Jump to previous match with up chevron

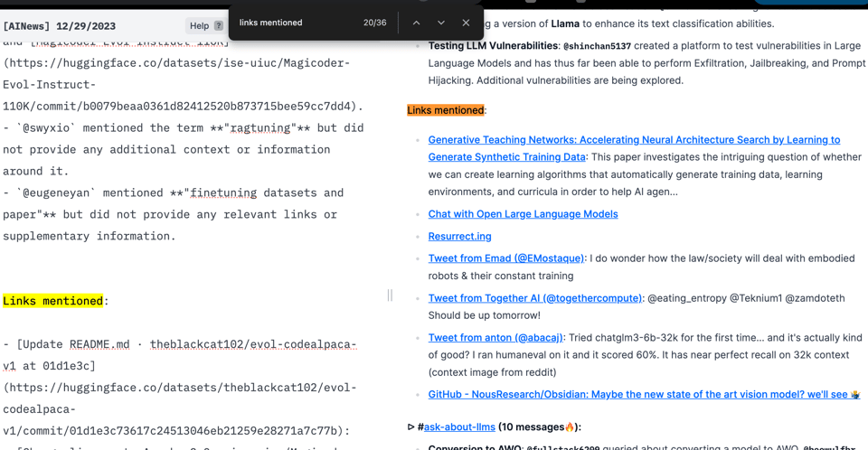click(x=416, y=23)
